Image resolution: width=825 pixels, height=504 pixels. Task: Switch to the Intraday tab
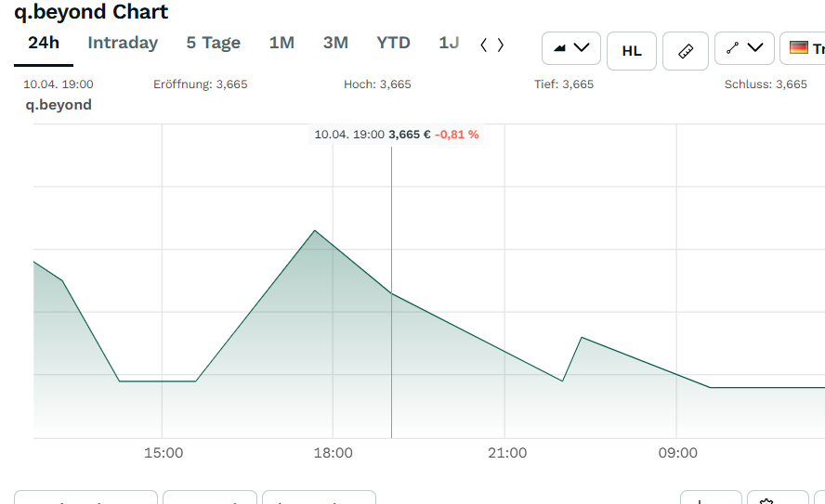point(123,43)
